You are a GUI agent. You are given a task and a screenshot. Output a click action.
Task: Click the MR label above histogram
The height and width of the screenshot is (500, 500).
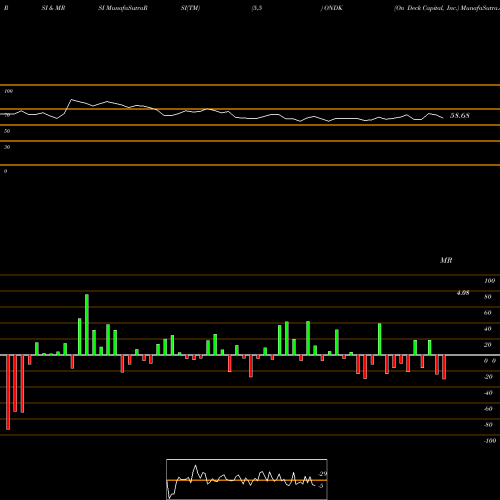(x=446, y=260)
